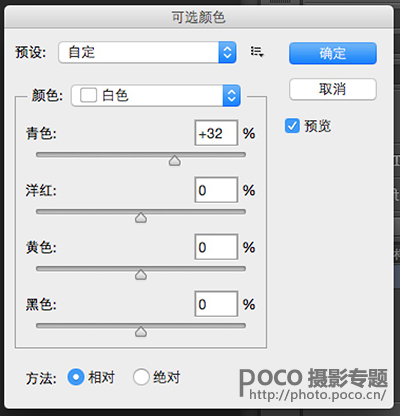The width and height of the screenshot is (400, 416).
Task: Click the blue arrows of the 颜色 dropdown
Action: [x=231, y=96]
